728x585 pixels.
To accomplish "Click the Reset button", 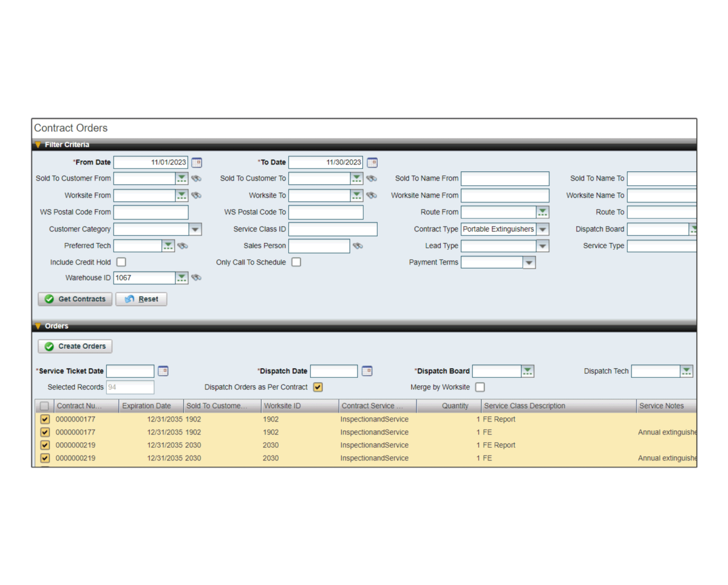I will [x=141, y=299].
